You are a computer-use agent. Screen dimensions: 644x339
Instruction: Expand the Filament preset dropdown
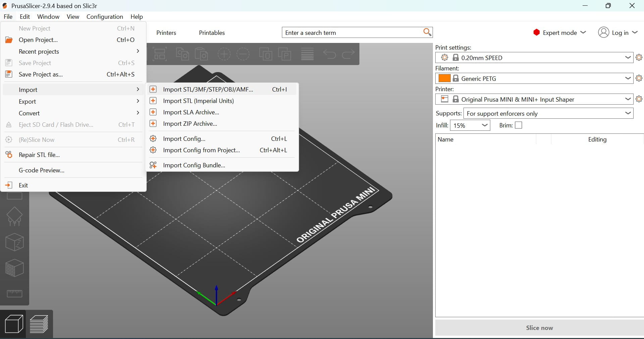point(628,78)
